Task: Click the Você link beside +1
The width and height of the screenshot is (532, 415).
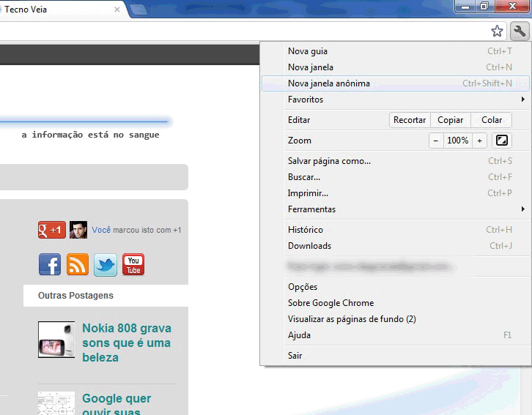Action: [101, 230]
